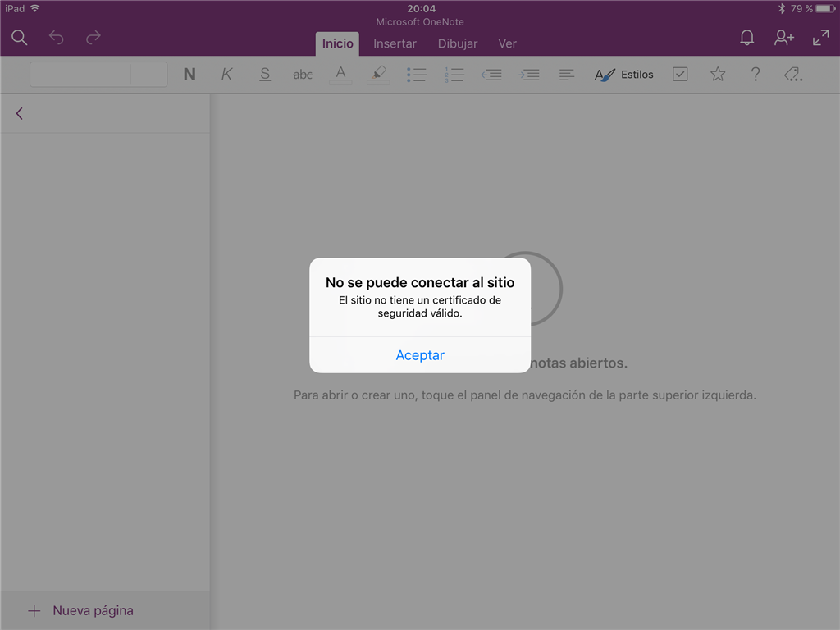The height and width of the screenshot is (630, 840).
Task: Switch to the Ver tab
Action: [507, 44]
